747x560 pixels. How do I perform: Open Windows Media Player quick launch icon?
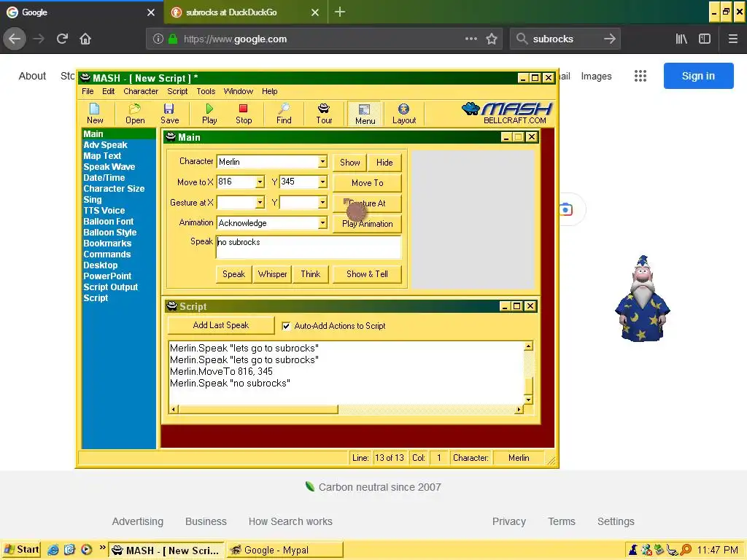click(86, 550)
